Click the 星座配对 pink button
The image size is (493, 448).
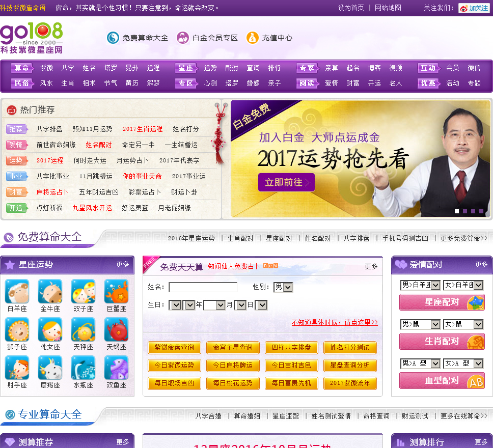click(x=442, y=302)
